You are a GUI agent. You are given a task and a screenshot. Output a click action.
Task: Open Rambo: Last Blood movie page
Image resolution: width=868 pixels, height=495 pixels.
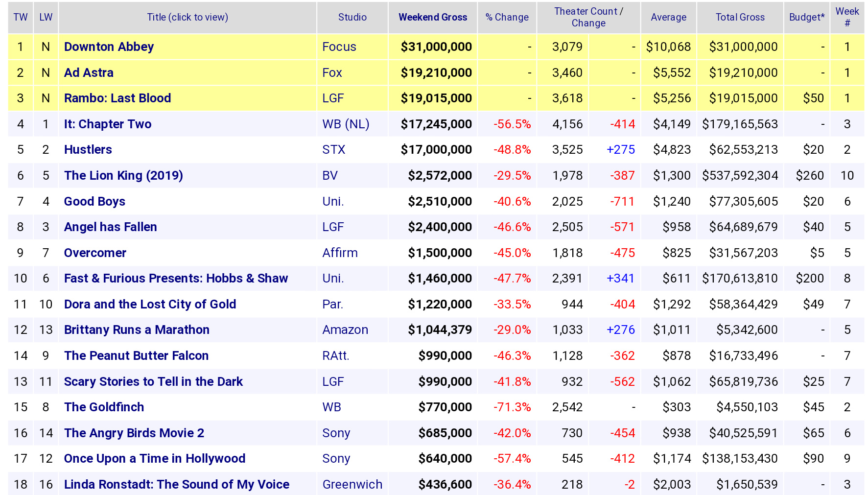(117, 98)
